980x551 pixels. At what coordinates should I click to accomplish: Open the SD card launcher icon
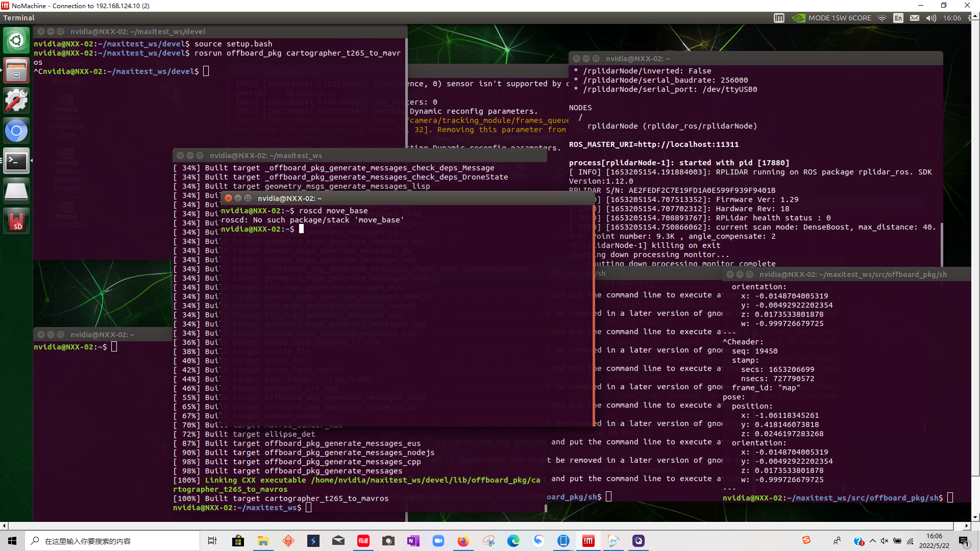click(x=16, y=221)
